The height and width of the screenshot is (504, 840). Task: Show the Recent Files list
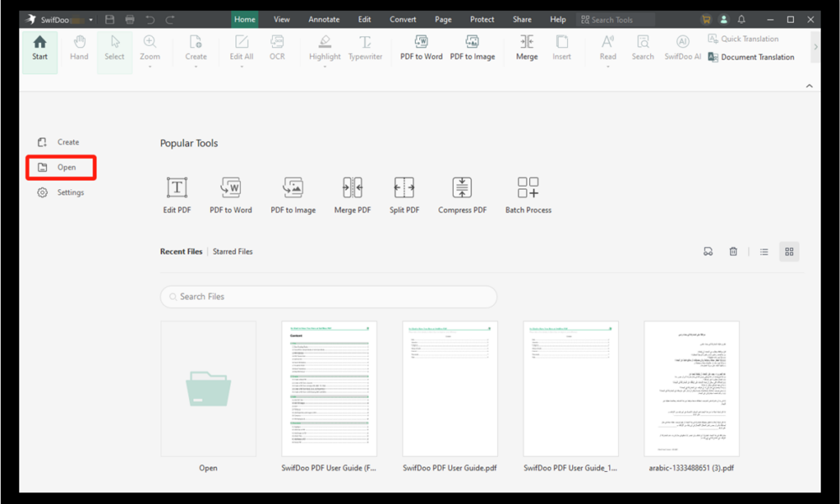[x=181, y=251]
